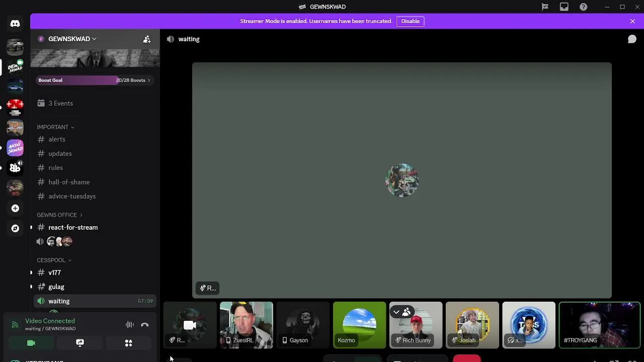The image size is (644, 362).
Task: Open Discover servers compass icon
Action: click(x=15, y=228)
